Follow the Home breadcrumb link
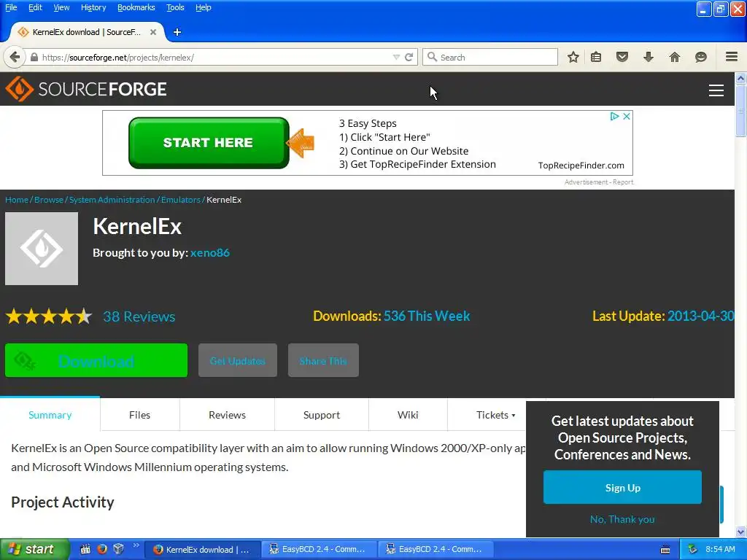This screenshot has height=560, width=747. [17, 200]
